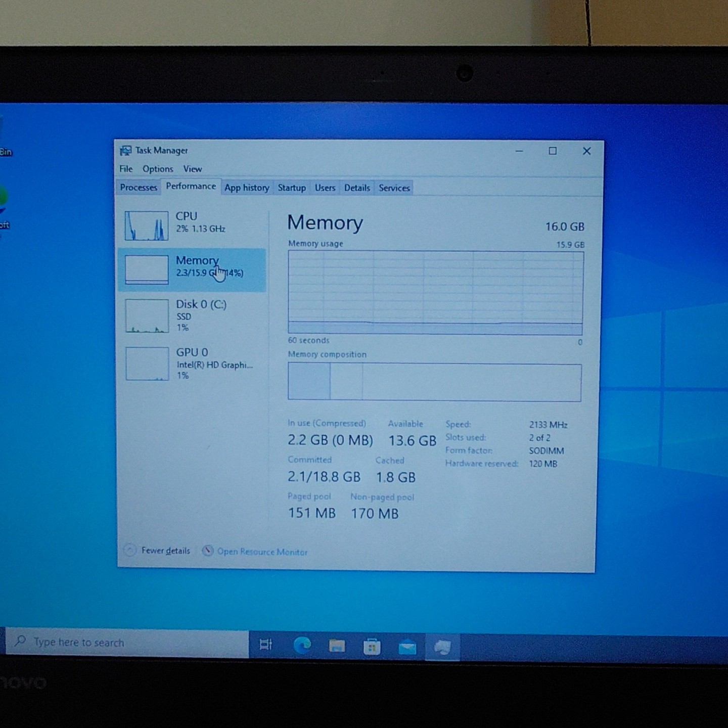Open the Options menu

158,169
